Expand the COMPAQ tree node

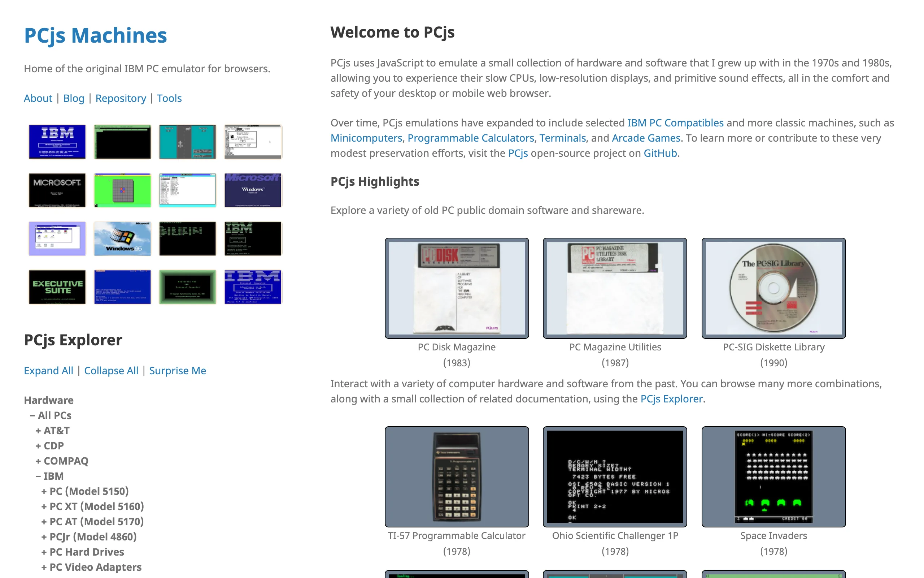[62, 461]
